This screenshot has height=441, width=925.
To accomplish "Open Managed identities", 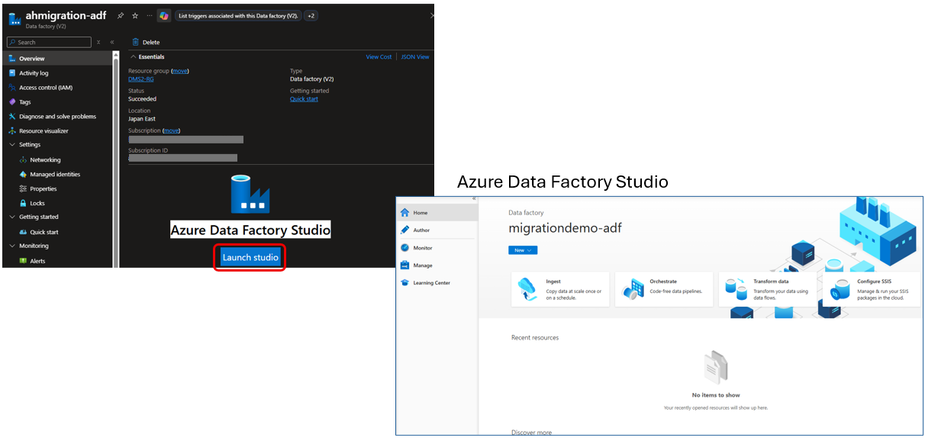I will (56, 175).
